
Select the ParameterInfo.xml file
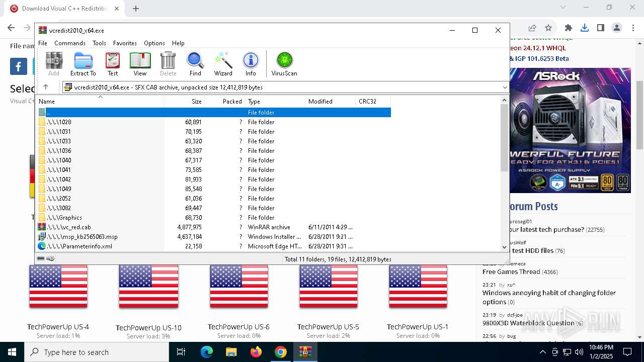214,246
